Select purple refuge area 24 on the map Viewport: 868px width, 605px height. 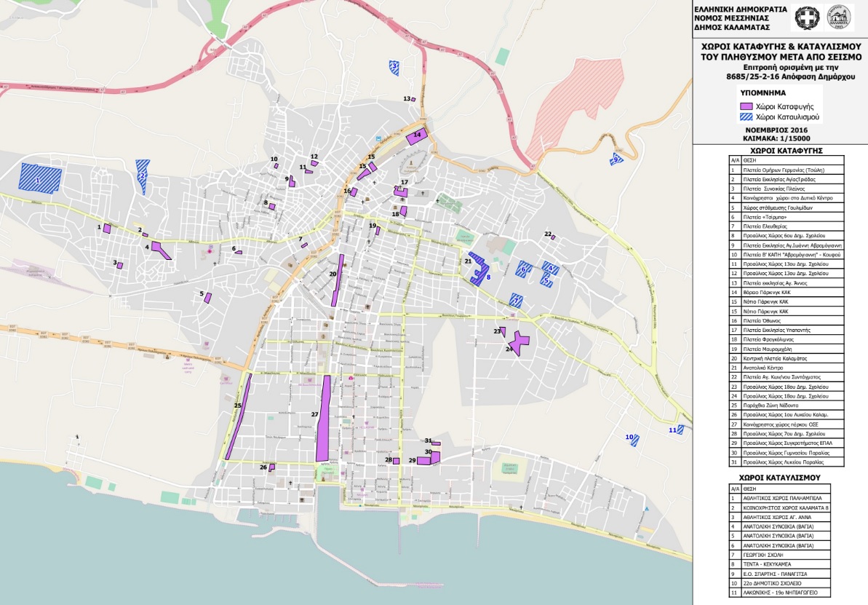tap(519, 344)
